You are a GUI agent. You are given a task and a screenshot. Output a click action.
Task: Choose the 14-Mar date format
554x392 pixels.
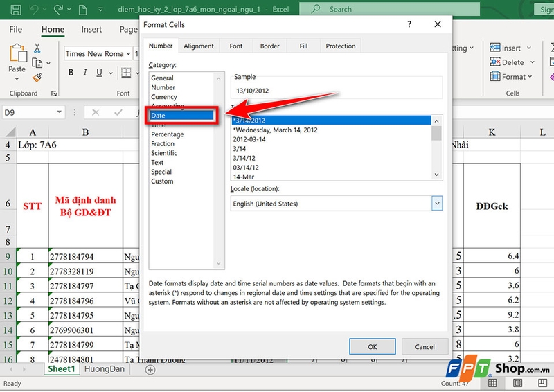tap(331, 177)
